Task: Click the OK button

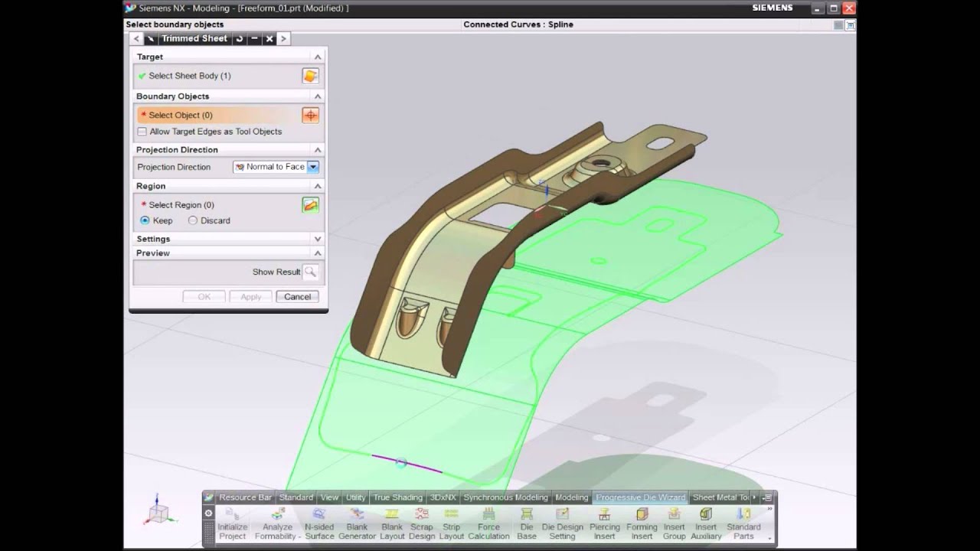Action: click(x=204, y=297)
